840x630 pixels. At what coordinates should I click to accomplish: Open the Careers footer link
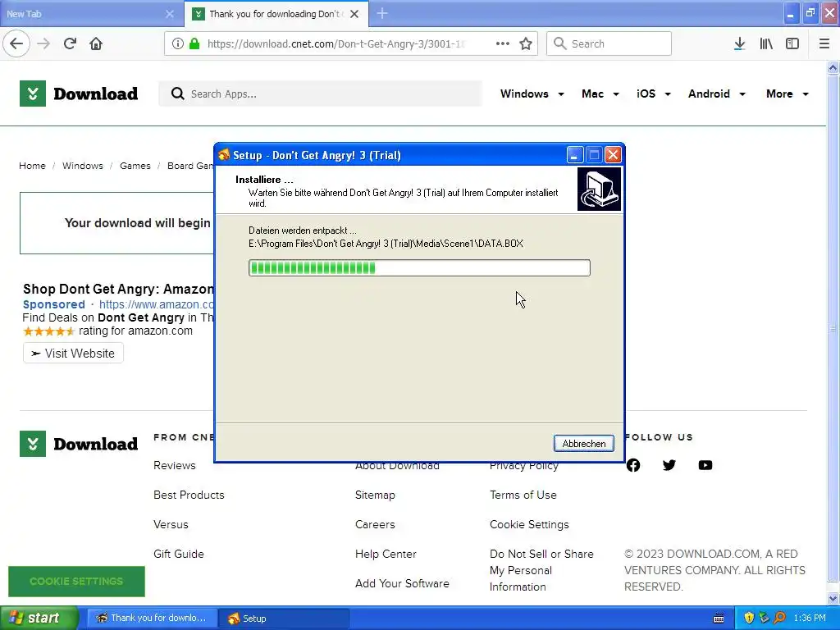(x=375, y=524)
